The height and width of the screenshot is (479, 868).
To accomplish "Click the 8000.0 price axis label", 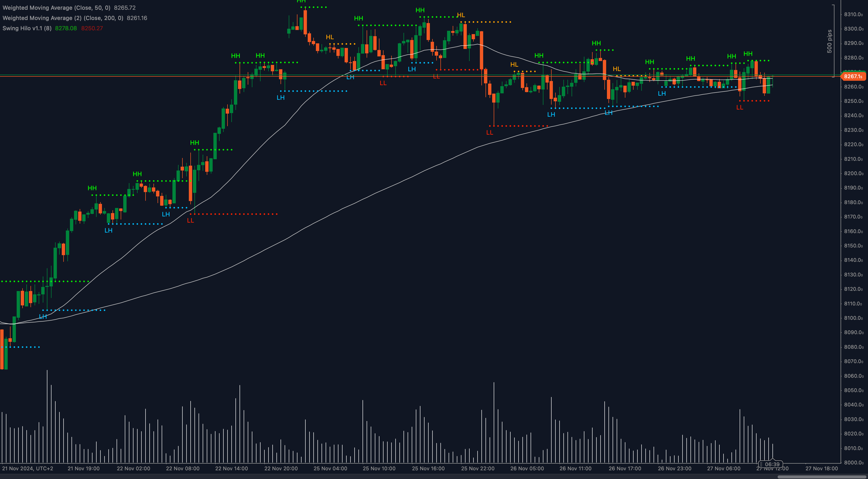I will pos(853,463).
